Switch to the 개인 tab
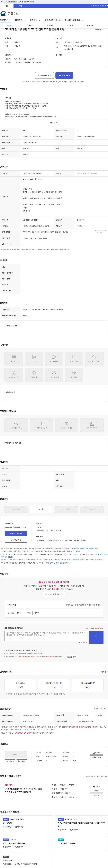The image size is (108, 868). 7,6
